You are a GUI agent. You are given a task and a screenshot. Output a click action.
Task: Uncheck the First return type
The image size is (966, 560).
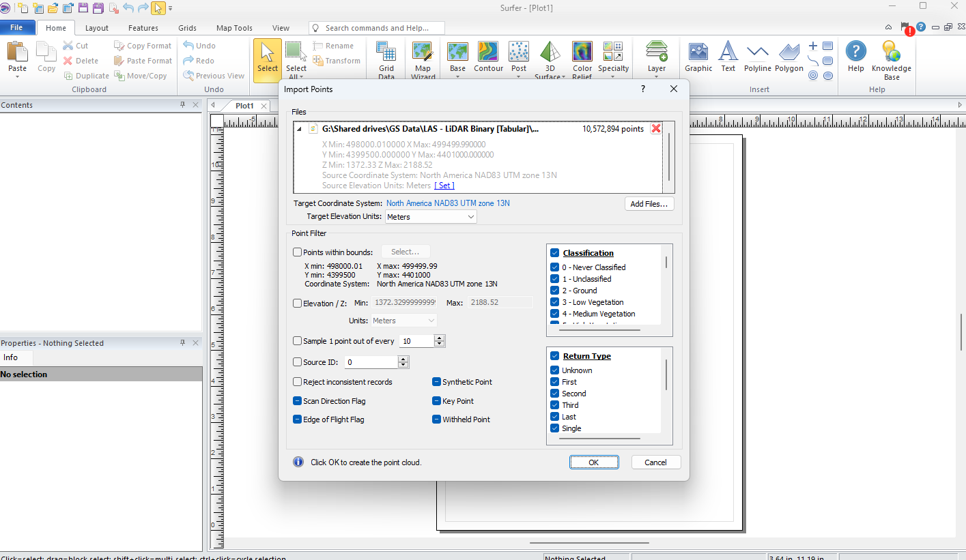click(555, 381)
